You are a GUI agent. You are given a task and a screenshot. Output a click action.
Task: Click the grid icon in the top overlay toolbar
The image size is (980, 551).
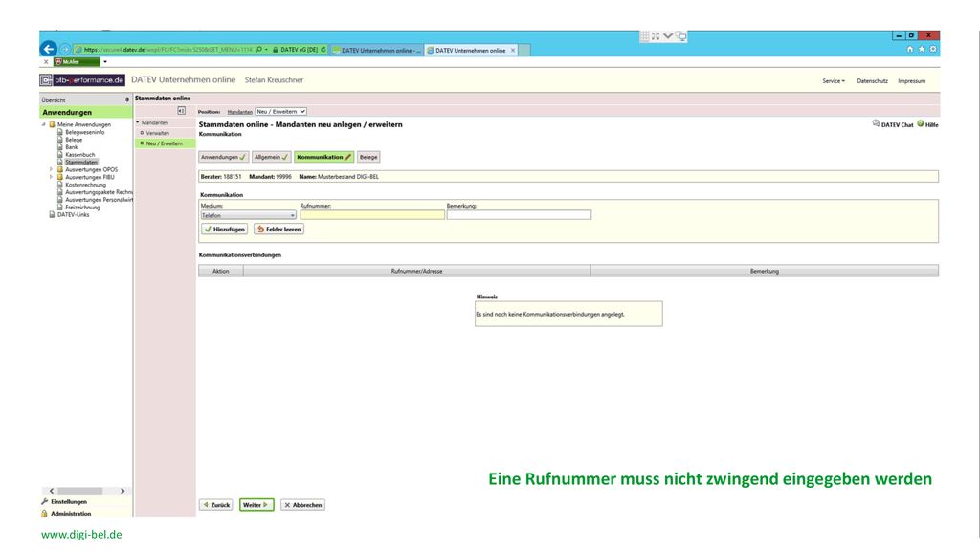[x=644, y=36]
